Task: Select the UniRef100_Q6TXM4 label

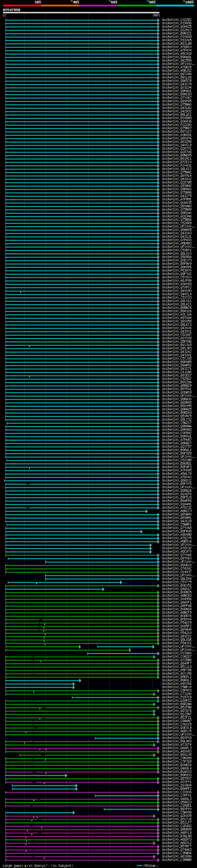Action: pyautogui.click(x=177, y=74)
